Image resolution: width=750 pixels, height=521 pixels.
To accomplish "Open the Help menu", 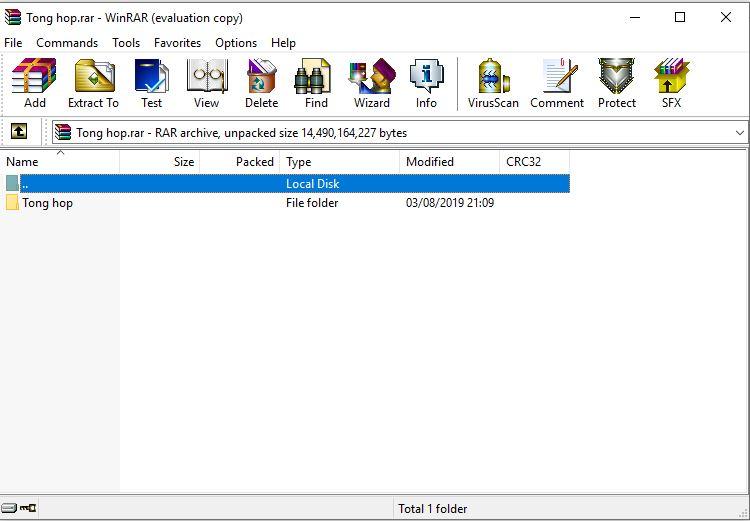I will (283, 43).
